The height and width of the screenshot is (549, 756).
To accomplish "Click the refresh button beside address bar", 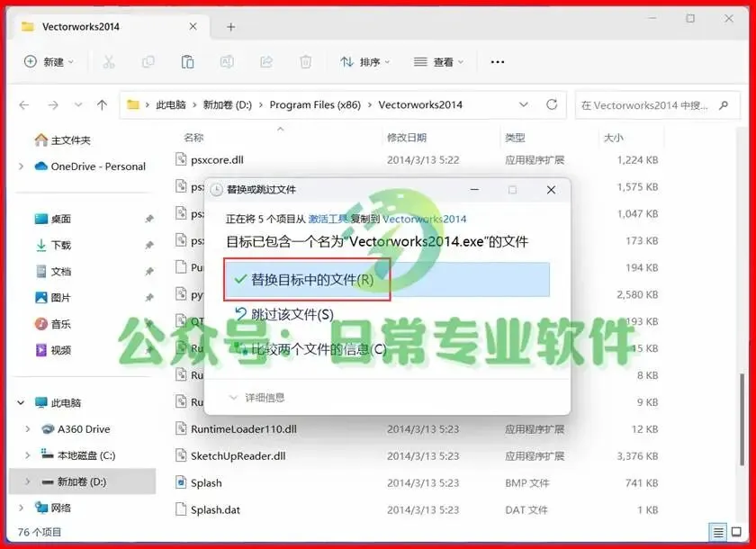I will click(x=552, y=104).
